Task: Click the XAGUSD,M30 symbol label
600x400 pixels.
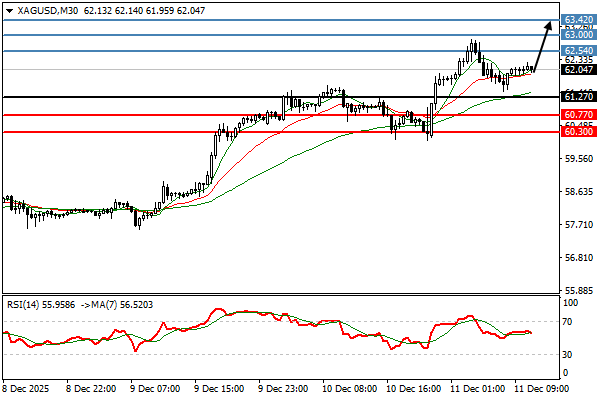Action: (50, 9)
